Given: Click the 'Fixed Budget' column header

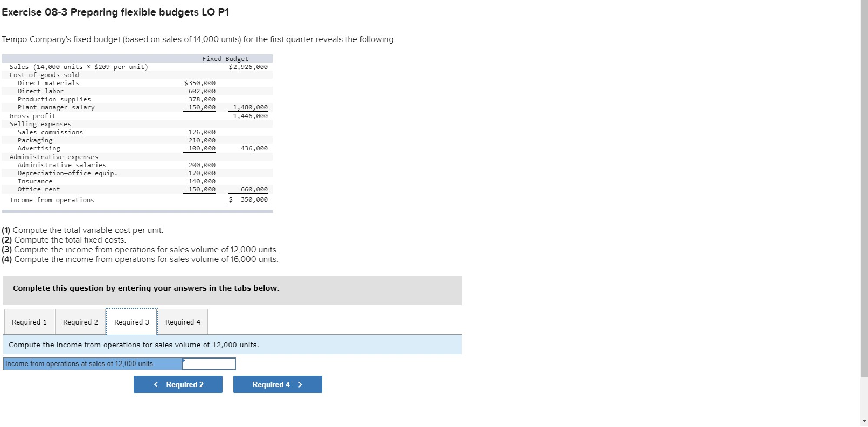Looking at the screenshot, I should click(225, 59).
